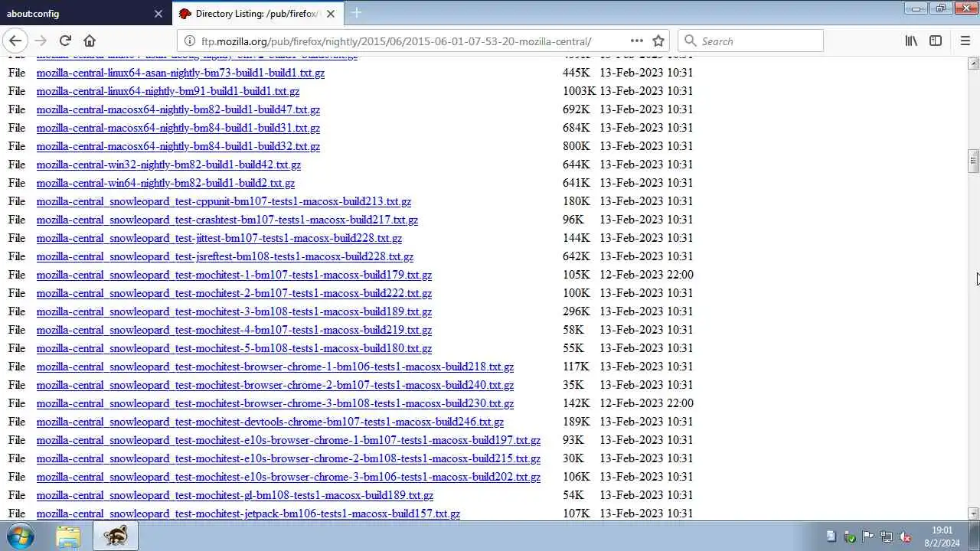The image size is (980, 551).
Task: Select the 296K size value
Action: pyautogui.click(x=576, y=311)
